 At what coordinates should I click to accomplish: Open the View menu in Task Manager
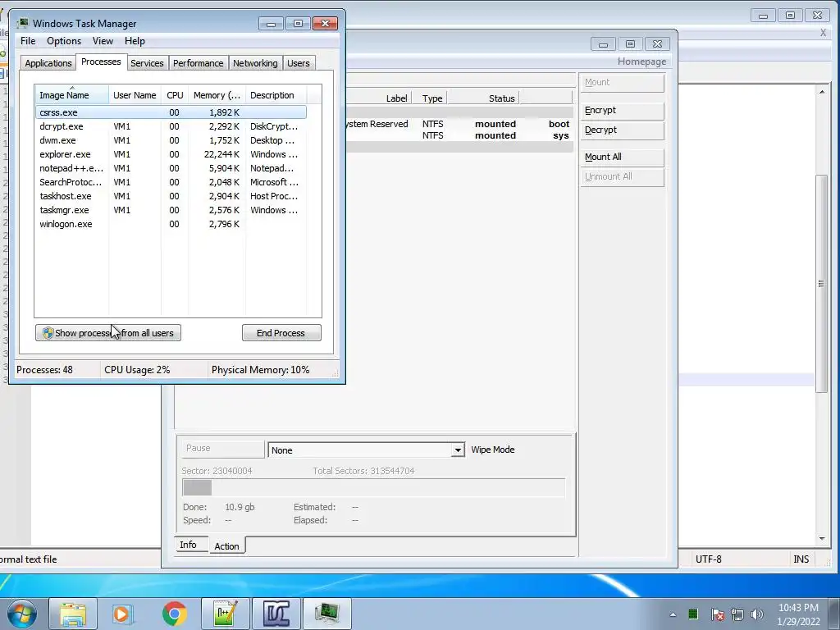[x=103, y=41]
